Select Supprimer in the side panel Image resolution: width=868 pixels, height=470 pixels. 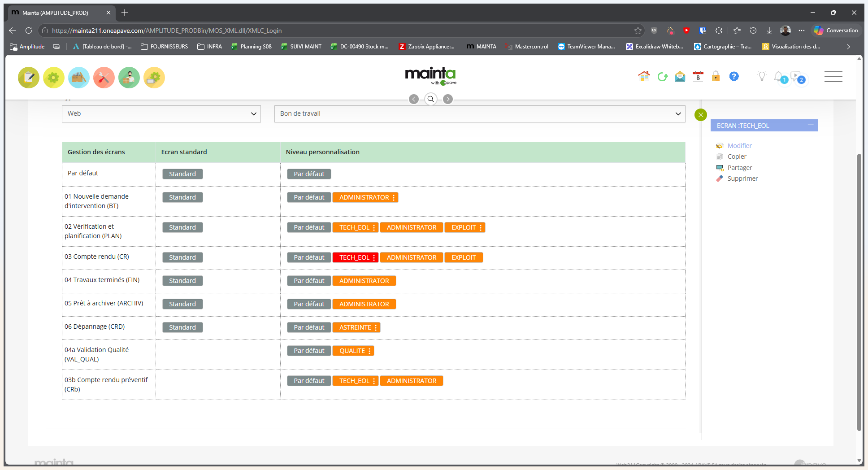tap(742, 178)
